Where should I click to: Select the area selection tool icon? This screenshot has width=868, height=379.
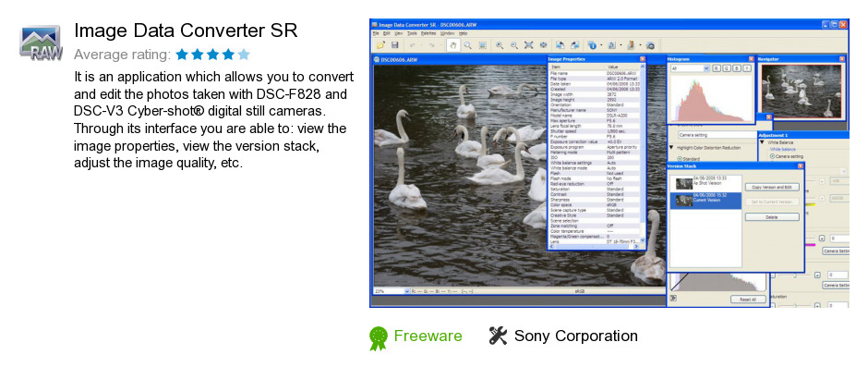coord(483,45)
